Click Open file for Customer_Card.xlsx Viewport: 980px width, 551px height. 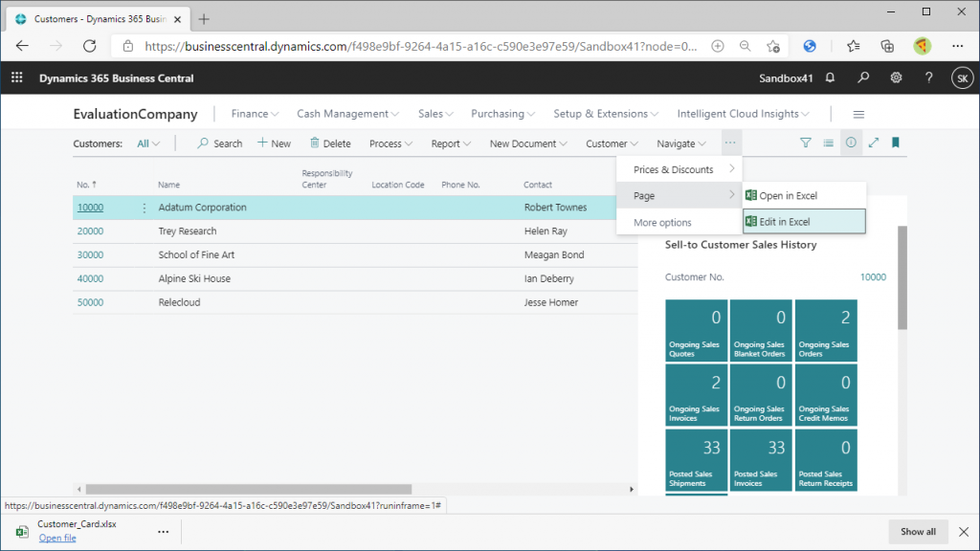pyautogui.click(x=57, y=538)
